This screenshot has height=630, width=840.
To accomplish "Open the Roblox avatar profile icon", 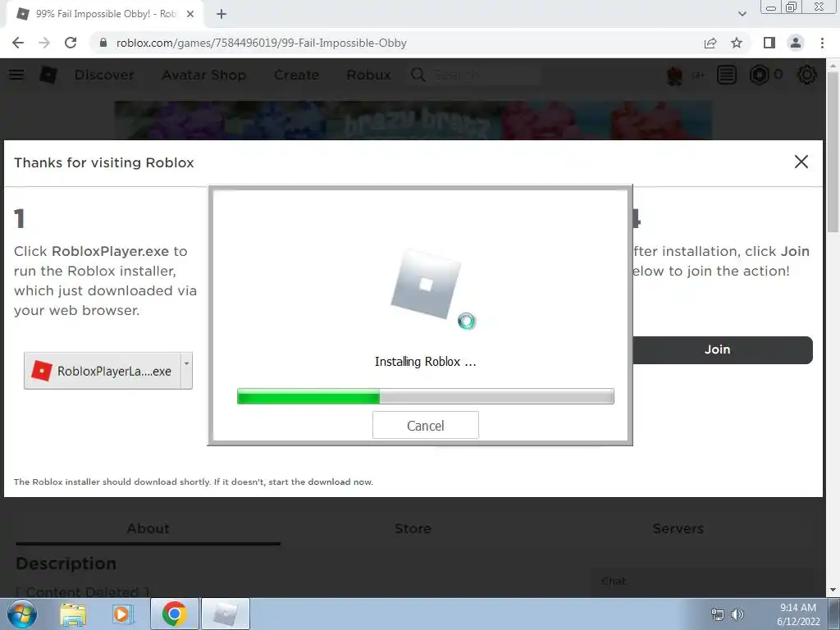I will [675, 75].
